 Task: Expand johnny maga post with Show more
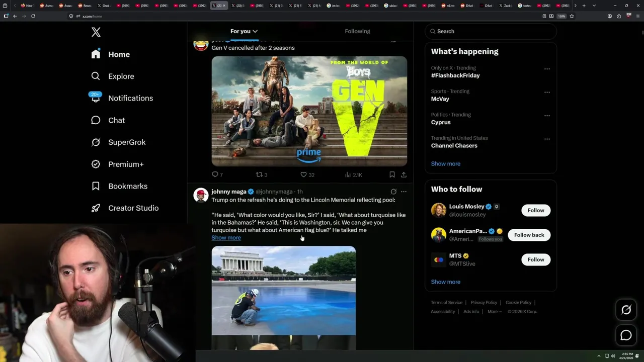point(226,238)
